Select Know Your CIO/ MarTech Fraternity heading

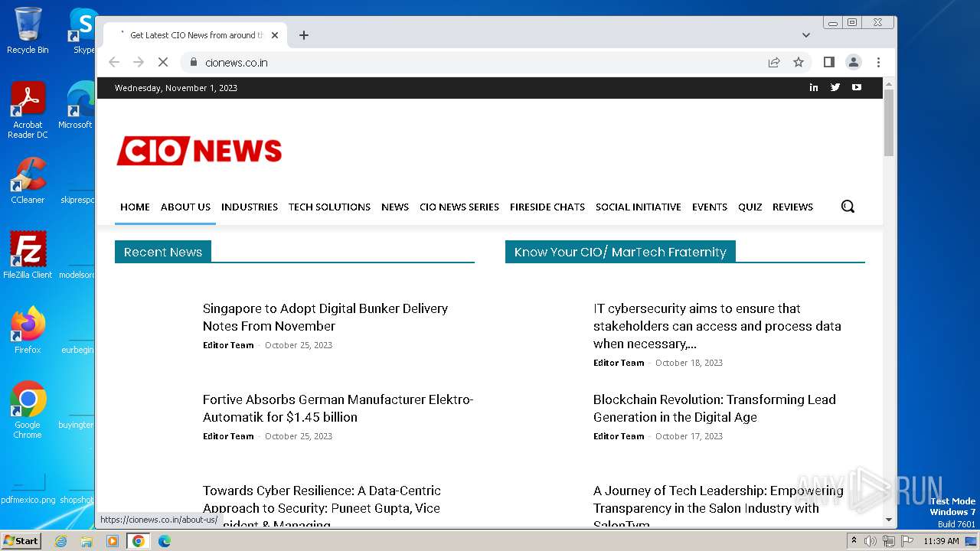click(x=620, y=252)
